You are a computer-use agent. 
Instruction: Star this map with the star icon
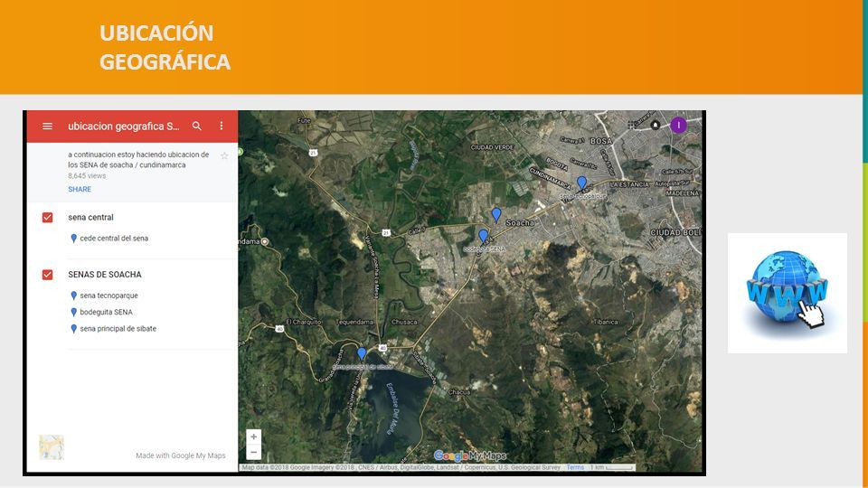click(x=224, y=156)
